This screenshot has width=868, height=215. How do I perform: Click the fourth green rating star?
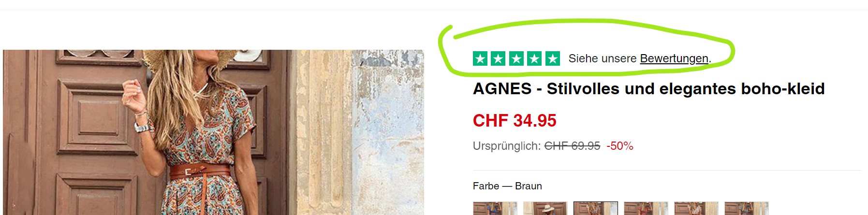tap(534, 58)
